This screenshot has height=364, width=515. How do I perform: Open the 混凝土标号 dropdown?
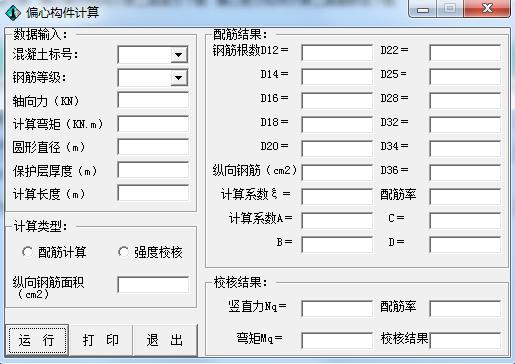point(179,55)
